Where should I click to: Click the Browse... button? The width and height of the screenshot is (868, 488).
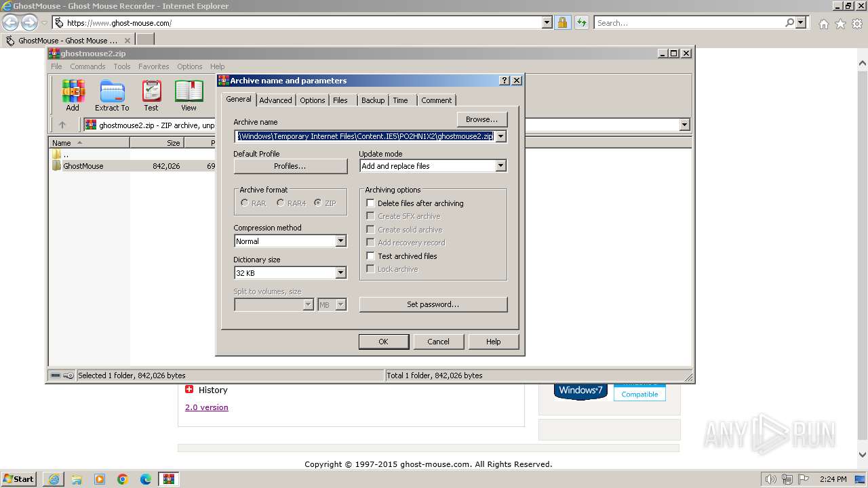point(482,119)
